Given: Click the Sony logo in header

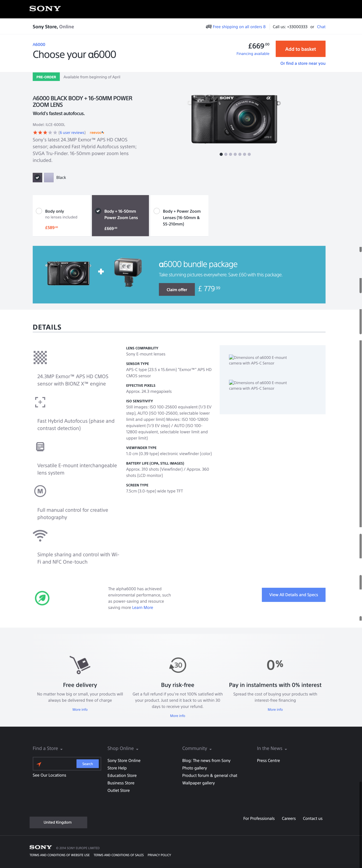Looking at the screenshot, I should (45, 9).
